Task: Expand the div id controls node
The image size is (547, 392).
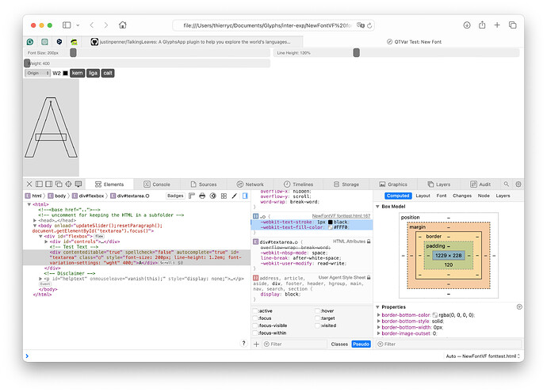Action: point(46,242)
